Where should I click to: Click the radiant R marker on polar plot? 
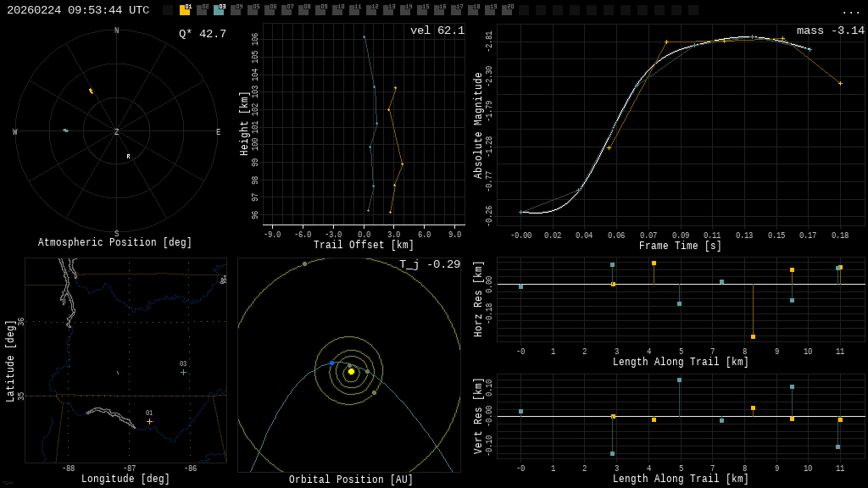tap(129, 156)
